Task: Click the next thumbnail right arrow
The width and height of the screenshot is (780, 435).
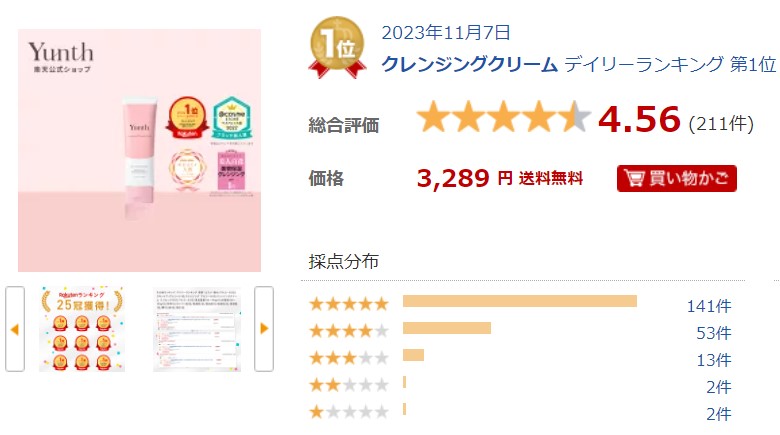Action: click(x=264, y=328)
